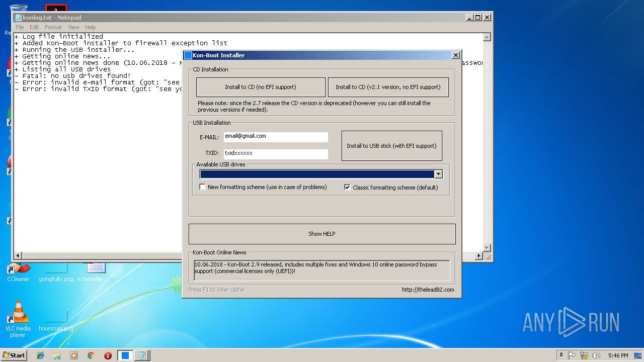Select VLC media player desktop icon

click(x=18, y=318)
